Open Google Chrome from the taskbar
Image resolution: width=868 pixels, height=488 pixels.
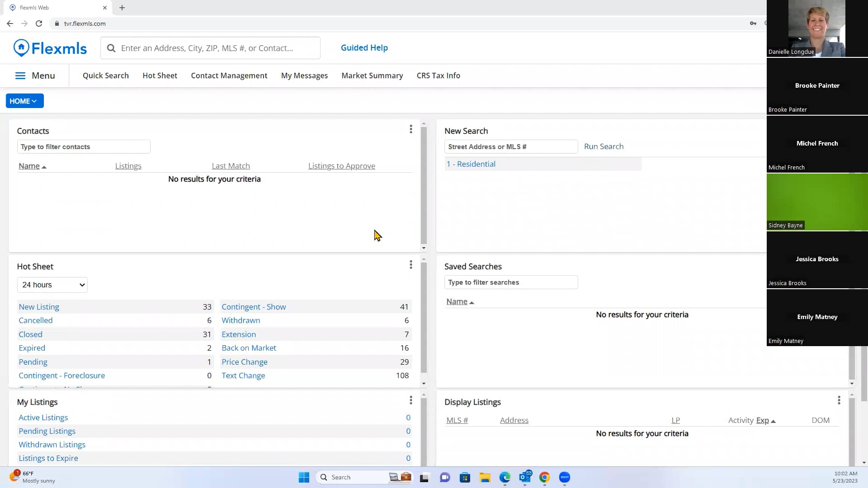pyautogui.click(x=544, y=477)
